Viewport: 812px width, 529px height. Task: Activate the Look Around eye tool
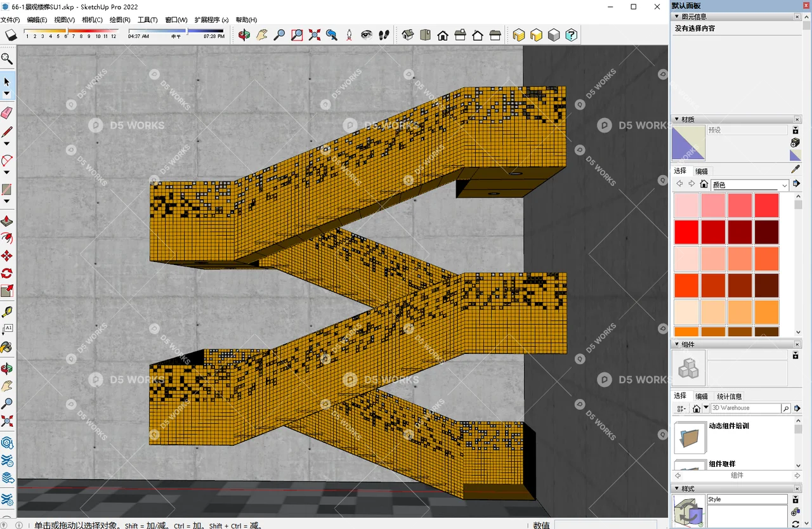point(367,35)
